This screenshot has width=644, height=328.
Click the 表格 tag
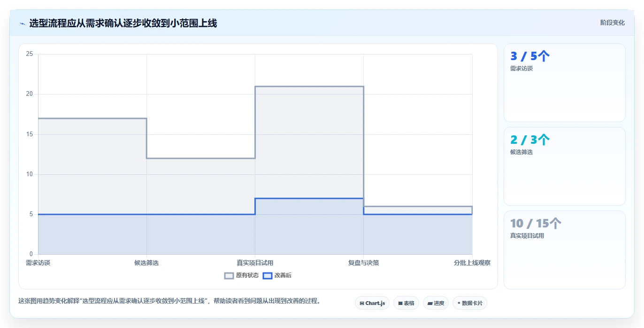point(406,303)
